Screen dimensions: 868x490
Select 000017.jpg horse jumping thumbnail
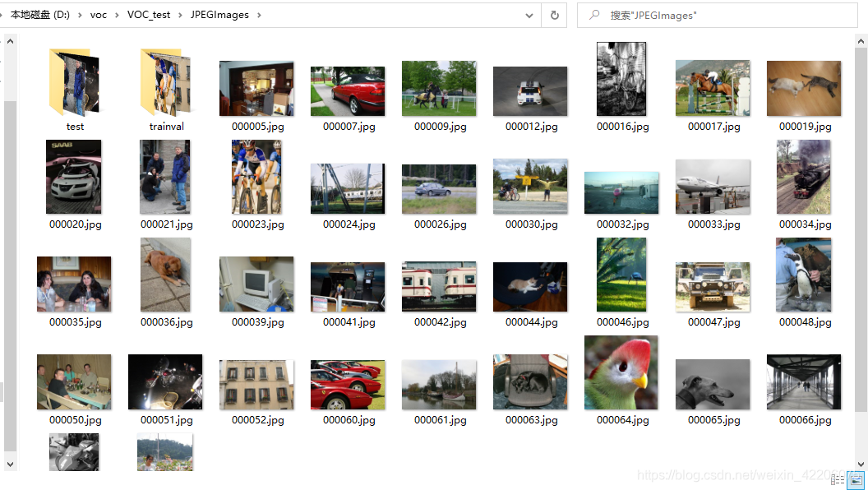tap(713, 88)
